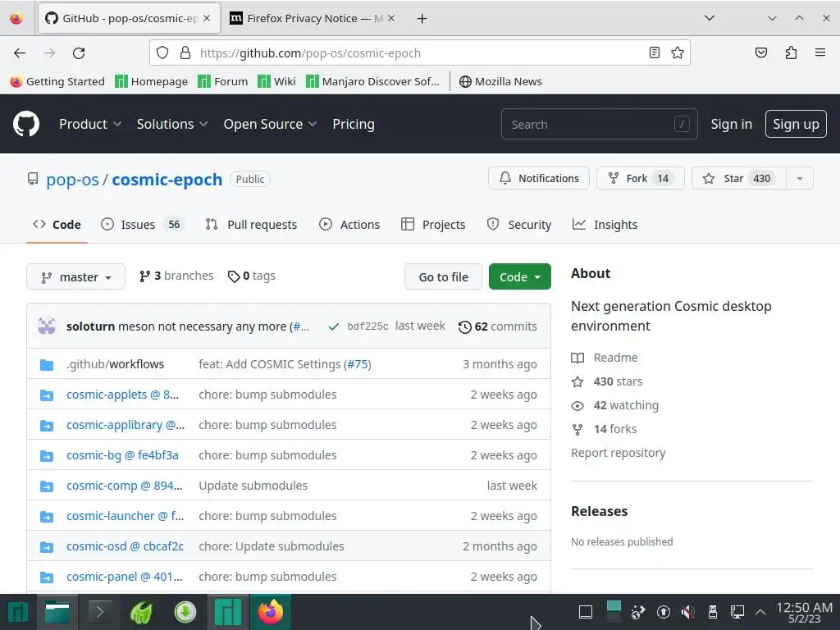
Task: Launch Firefox from the taskbar
Action: (271, 612)
